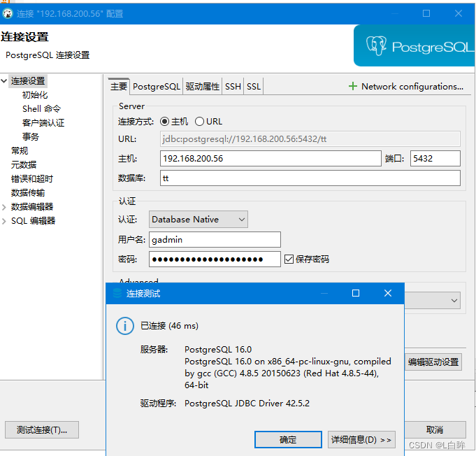Close the connection configuration window
The width and height of the screenshot is (476, 456).
pyautogui.click(x=459, y=13)
